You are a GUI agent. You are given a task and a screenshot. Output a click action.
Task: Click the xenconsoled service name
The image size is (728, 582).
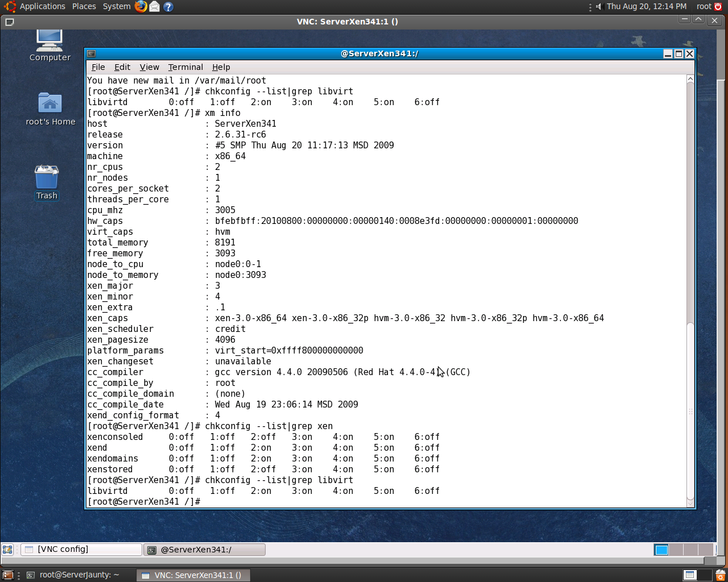pos(115,437)
